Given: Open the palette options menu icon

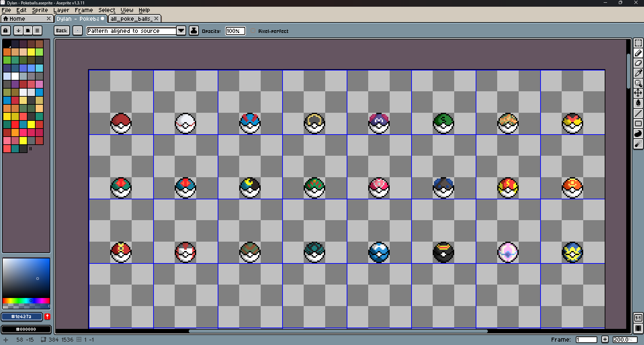Looking at the screenshot, I should pyautogui.click(x=37, y=31).
